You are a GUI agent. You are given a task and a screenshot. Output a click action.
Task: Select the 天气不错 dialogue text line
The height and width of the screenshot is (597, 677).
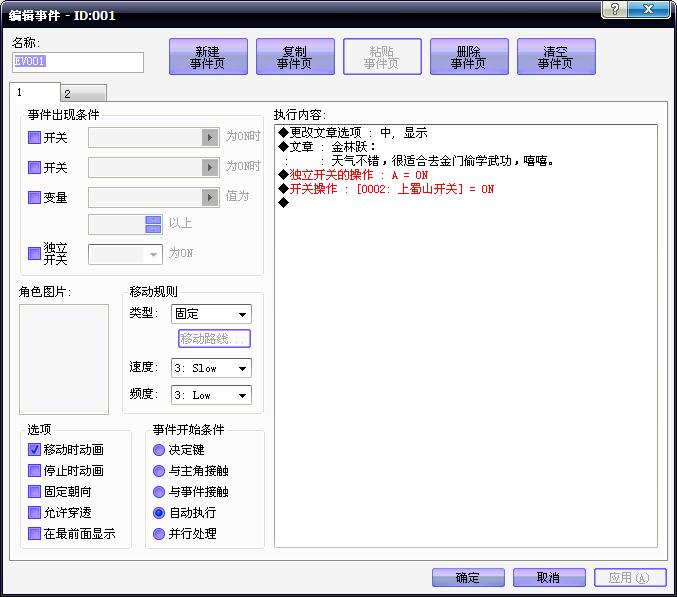465,161
